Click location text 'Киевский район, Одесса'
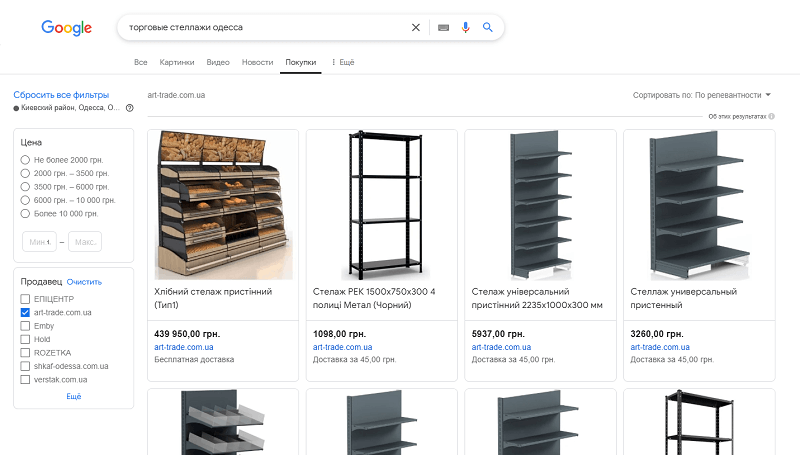This screenshot has width=800, height=455. click(70, 108)
